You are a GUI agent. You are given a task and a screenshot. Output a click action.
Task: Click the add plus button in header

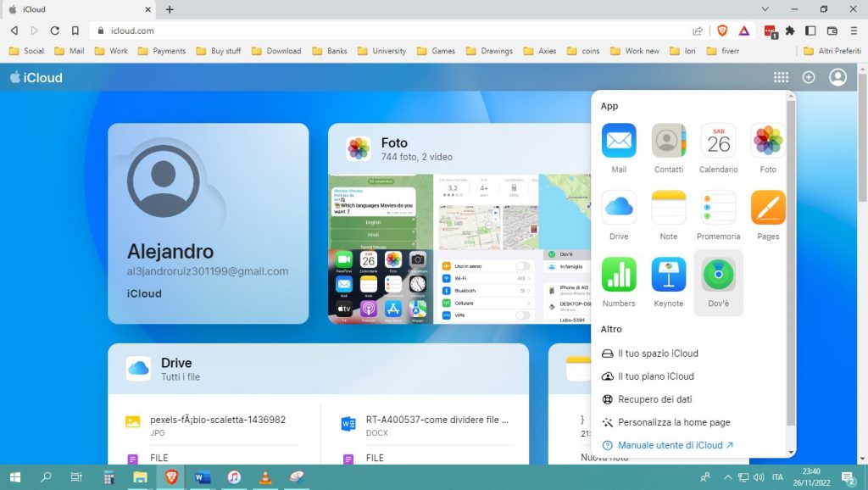[809, 77]
